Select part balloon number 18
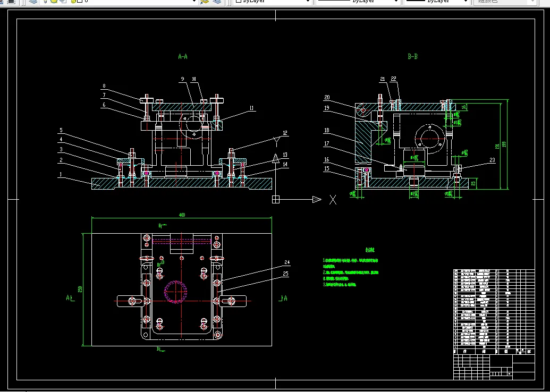The height and width of the screenshot is (392, 550). pos(327,131)
